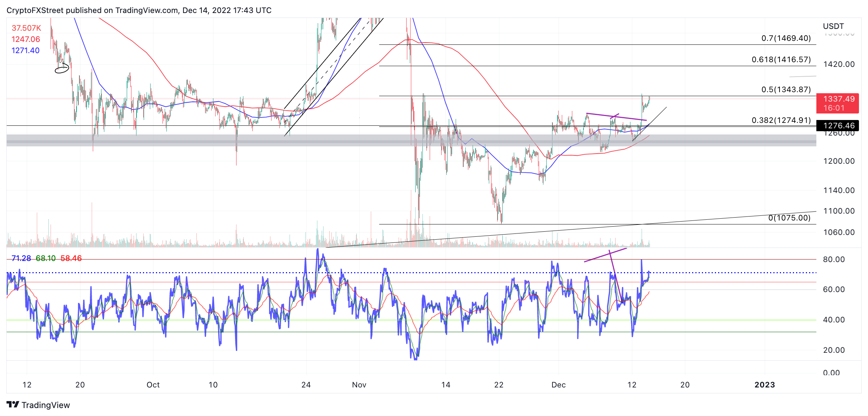This screenshot has height=416, width=868.
Task: Click the 37.507K volume readout
Action: [x=26, y=28]
